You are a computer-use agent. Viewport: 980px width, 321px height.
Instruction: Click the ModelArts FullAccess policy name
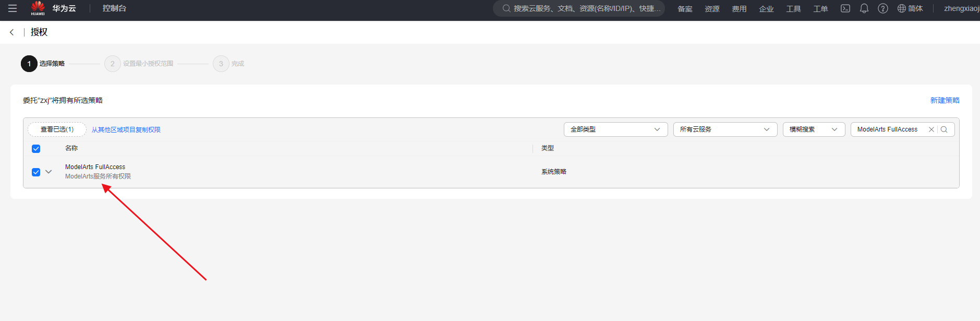[x=95, y=167]
